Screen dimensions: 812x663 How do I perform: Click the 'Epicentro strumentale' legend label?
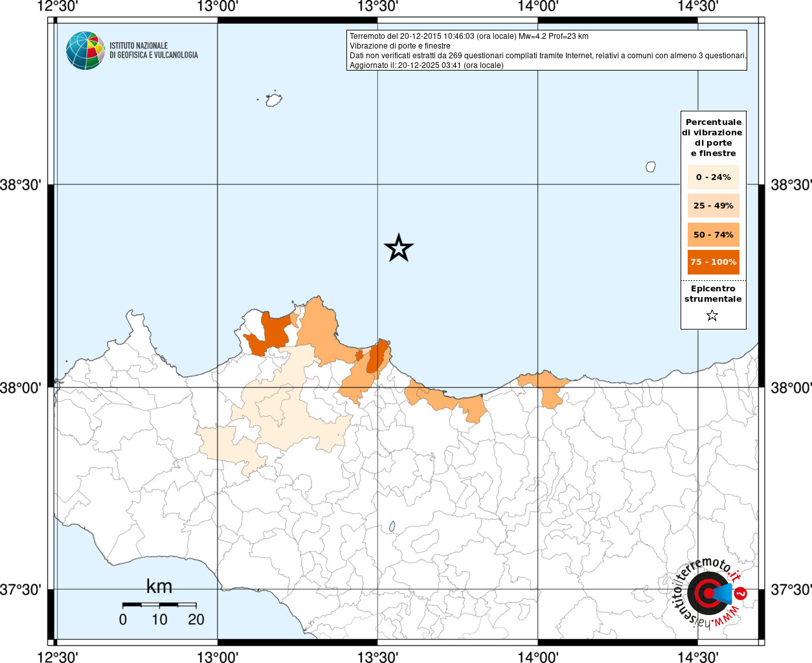(713, 294)
